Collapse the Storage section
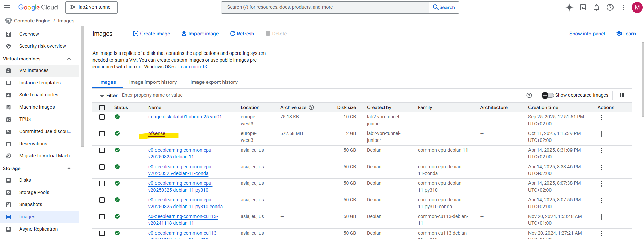The width and height of the screenshot is (644, 239). point(69,168)
